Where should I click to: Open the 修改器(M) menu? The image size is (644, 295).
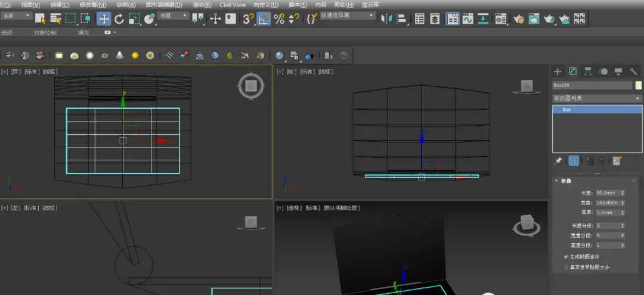[x=93, y=5]
